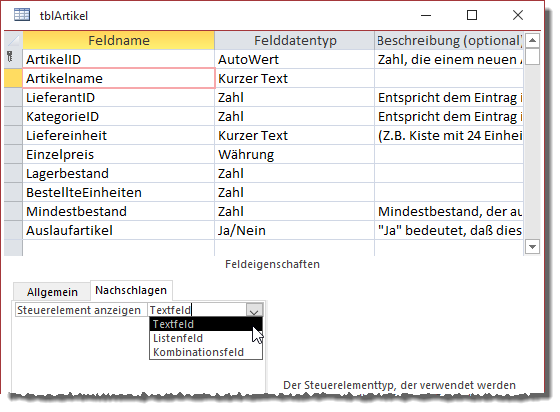The height and width of the screenshot is (412, 560).
Task: Select the Mindestbestand field name cell
Action: pos(119,211)
